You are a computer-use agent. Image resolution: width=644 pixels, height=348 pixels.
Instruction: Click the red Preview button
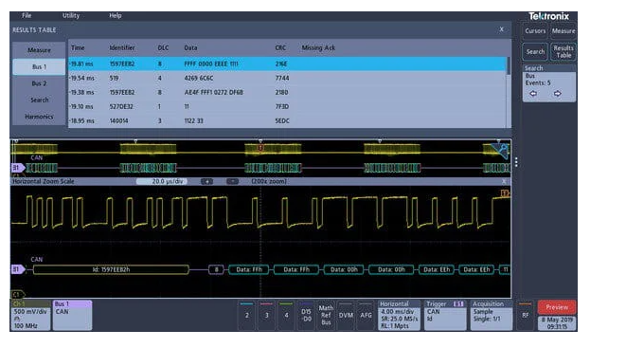point(557,307)
